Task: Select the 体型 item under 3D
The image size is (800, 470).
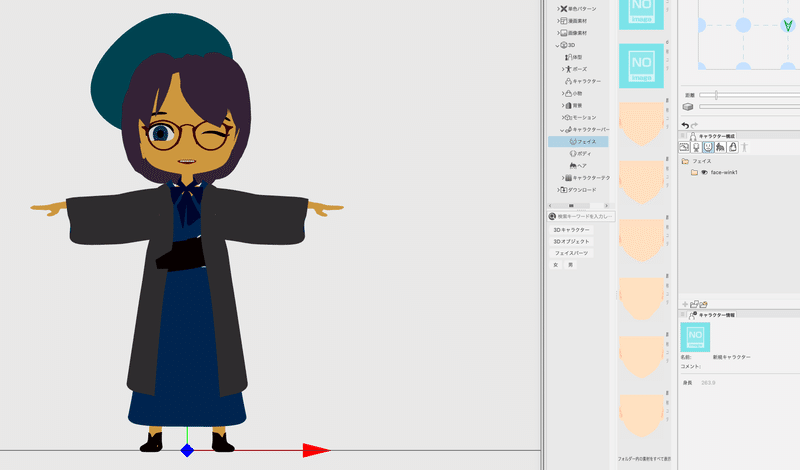Action: click(573, 57)
